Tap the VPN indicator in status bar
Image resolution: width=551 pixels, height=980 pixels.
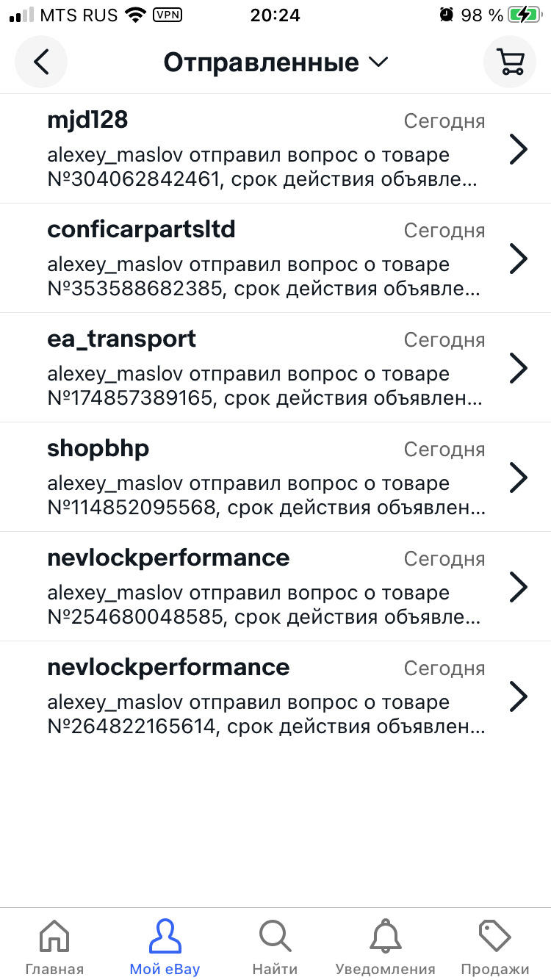(168, 15)
